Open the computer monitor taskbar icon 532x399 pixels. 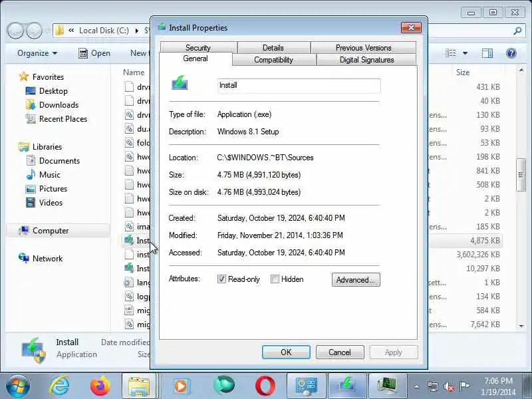[x=388, y=386]
